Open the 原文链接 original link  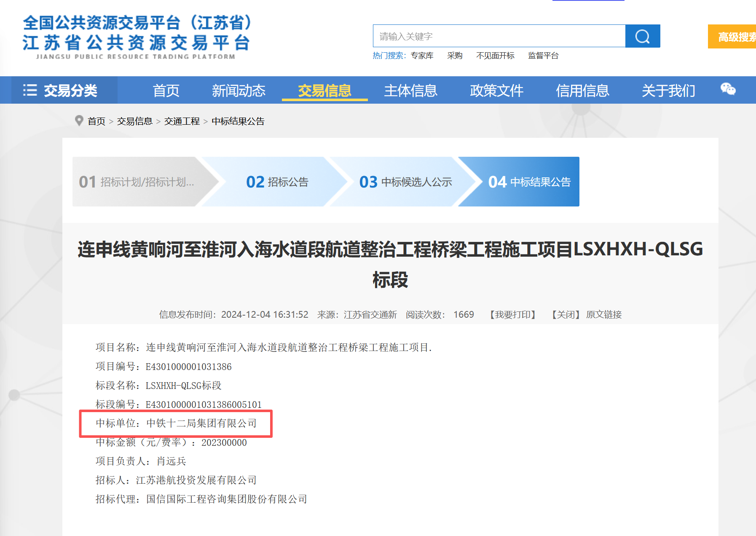(604, 315)
